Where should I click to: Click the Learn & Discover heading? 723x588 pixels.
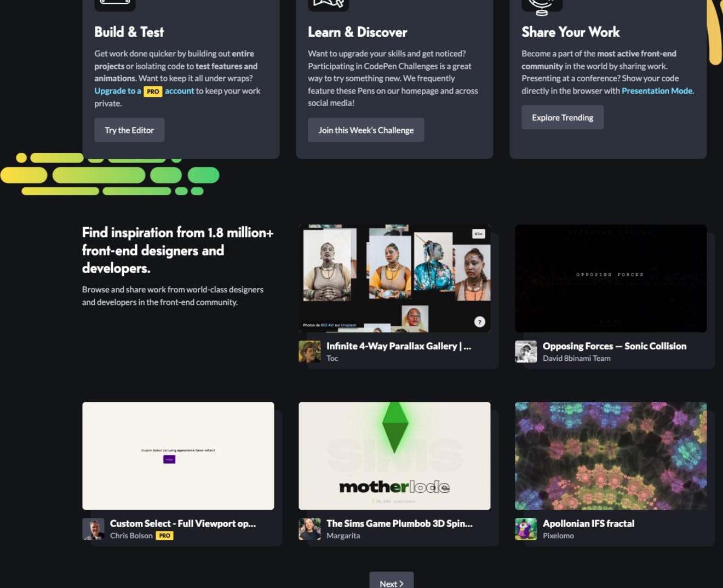click(357, 32)
